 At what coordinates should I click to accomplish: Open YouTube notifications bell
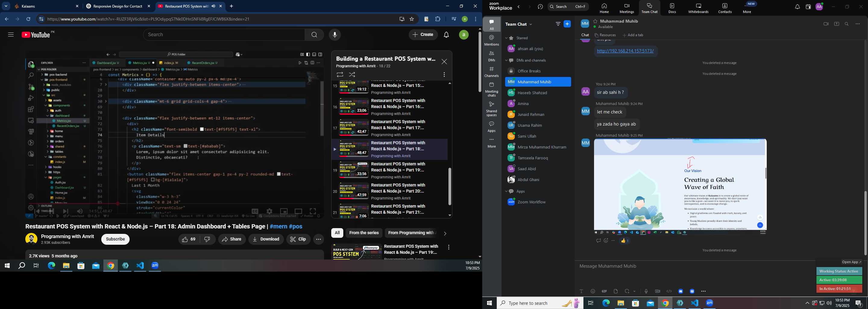(x=446, y=35)
